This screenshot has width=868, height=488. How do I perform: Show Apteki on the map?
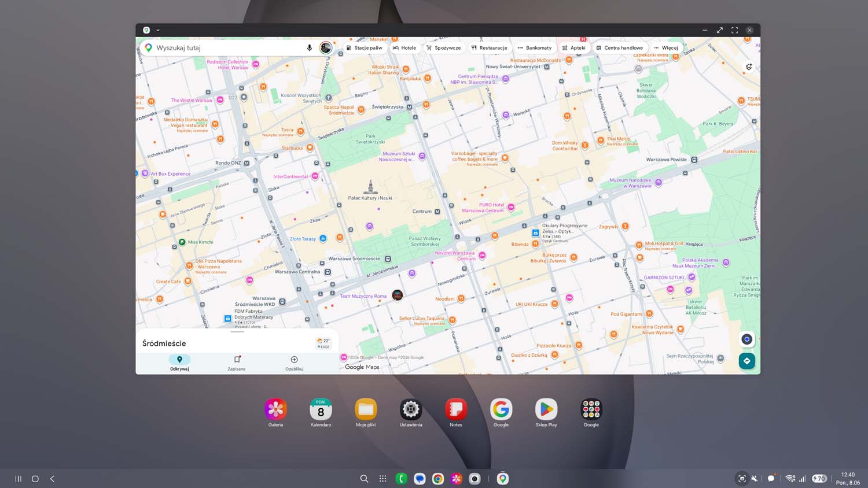click(574, 48)
